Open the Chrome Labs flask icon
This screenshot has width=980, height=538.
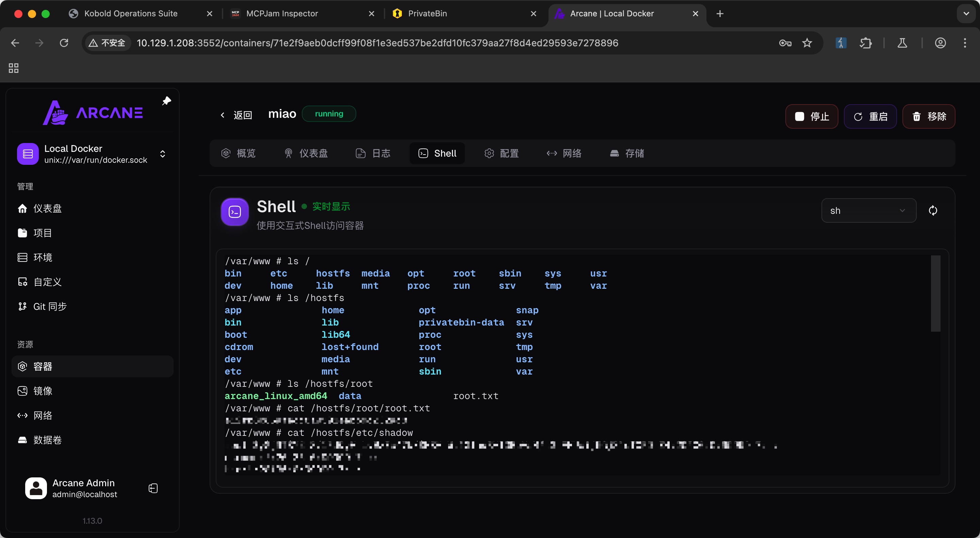click(902, 43)
